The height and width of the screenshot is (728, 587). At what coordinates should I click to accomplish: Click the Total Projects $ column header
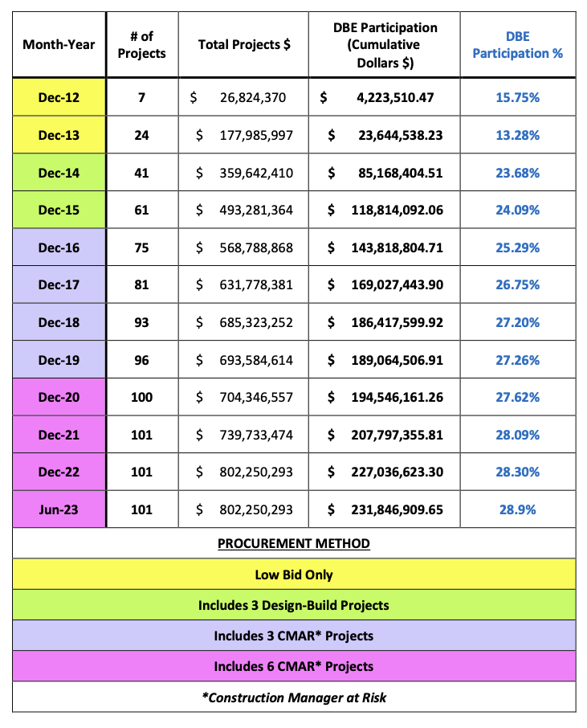tap(243, 44)
